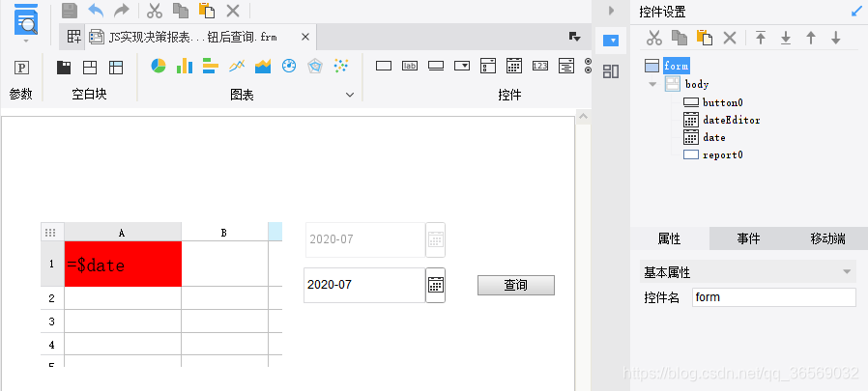
Task: Redo the last undone action
Action: pos(121,11)
